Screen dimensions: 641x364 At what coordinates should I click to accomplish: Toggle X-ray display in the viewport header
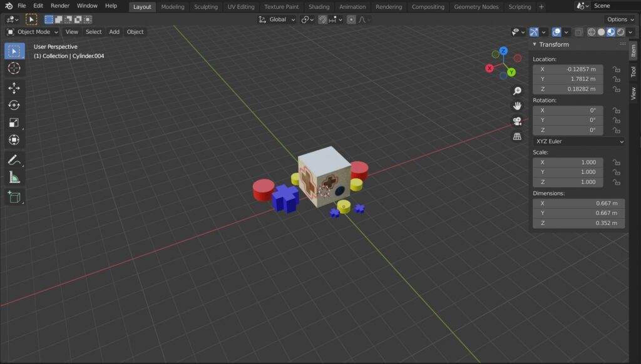578,32
